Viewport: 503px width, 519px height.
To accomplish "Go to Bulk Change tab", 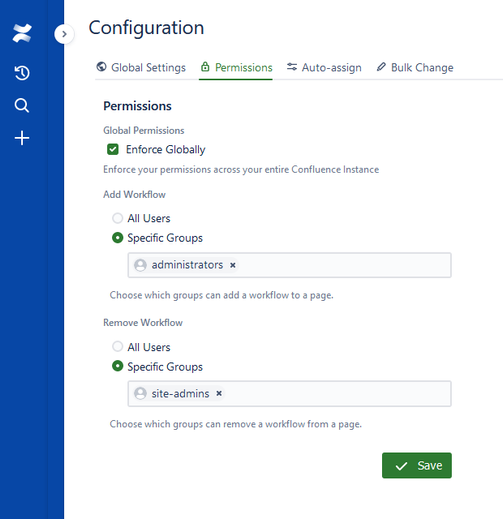I will point(415,68).
